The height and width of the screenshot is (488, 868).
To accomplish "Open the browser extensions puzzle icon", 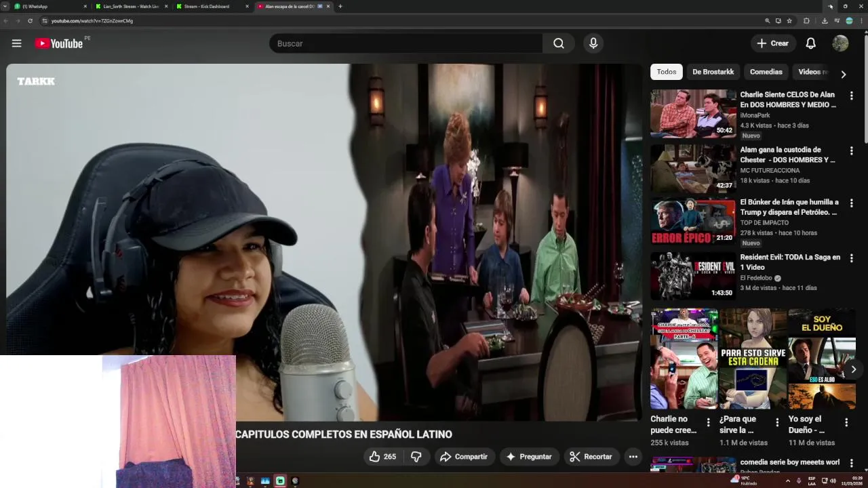I will click(806, 21).
